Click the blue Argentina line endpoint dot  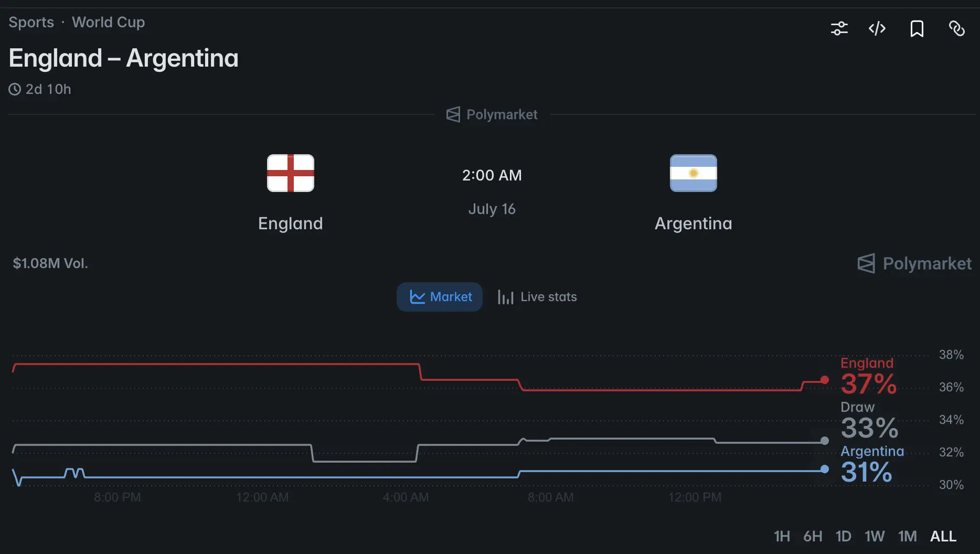[825, 469]
